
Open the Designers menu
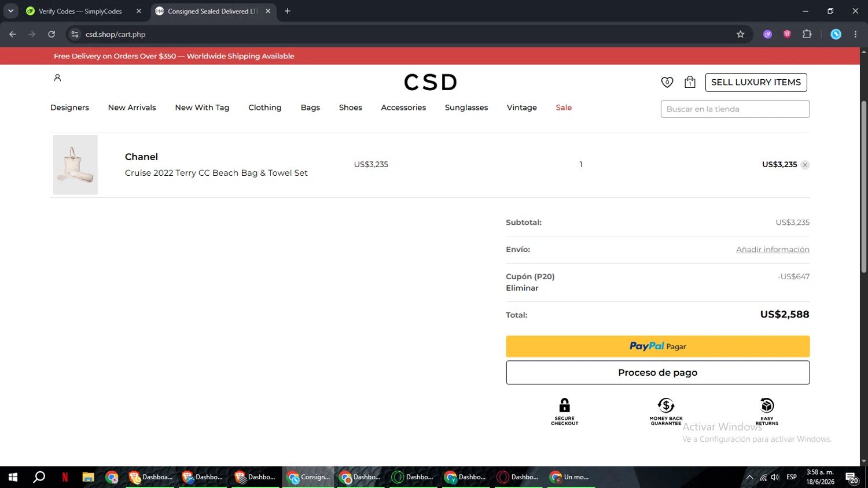69,108
